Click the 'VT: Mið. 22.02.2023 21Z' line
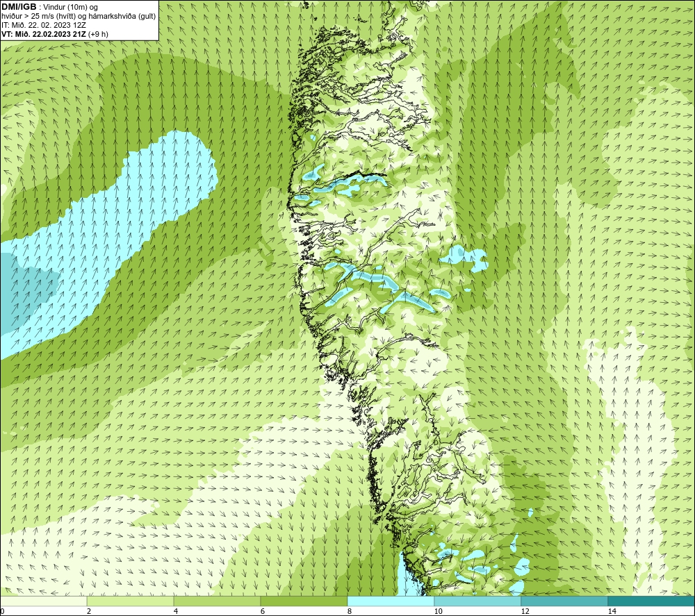The image size is (695, 616). [x=44, y=34]
